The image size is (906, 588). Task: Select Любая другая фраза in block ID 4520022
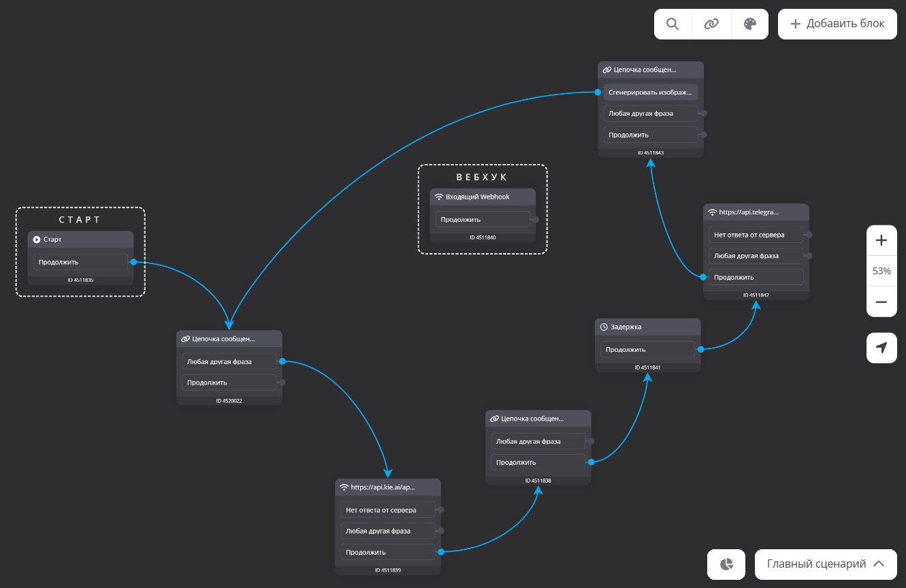(x=229, y=361)
